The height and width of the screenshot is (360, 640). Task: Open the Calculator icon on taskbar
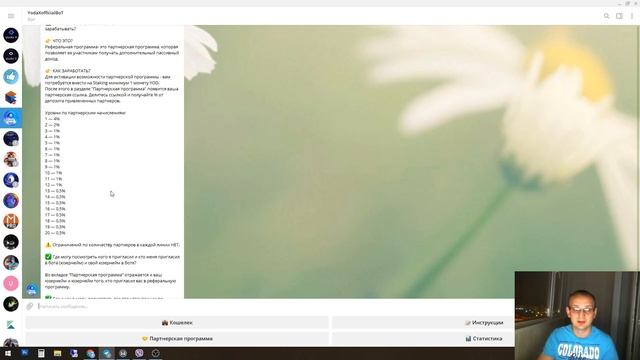[x=41, y=353]
